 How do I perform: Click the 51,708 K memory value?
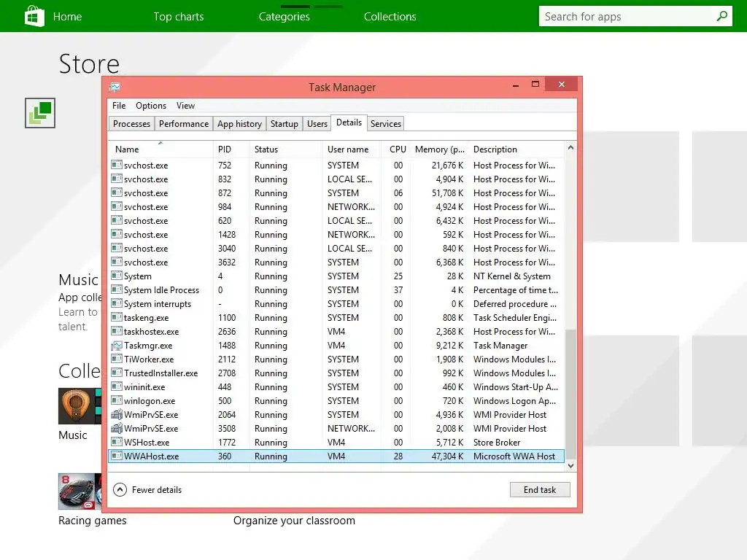tap(447, 192)
